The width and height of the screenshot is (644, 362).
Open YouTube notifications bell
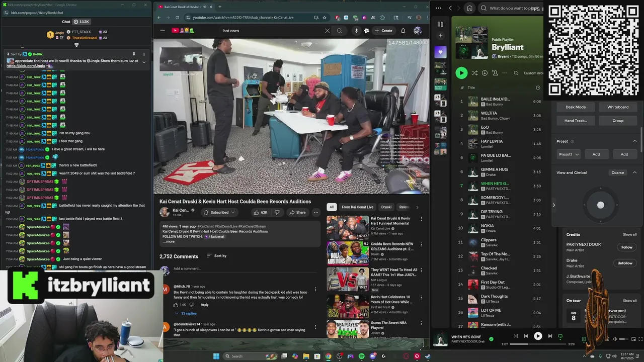click(x=403, y=31)
